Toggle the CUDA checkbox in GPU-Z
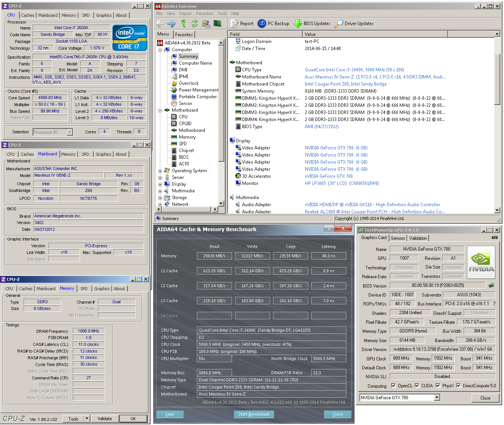The width and height of the screenshot is (504, 425). pos(417,386)
